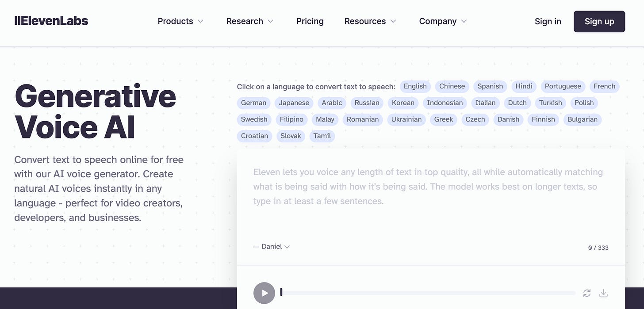This screenshot has height=309, width=644.
Task: Select Italian language
Action: (486, 103)
